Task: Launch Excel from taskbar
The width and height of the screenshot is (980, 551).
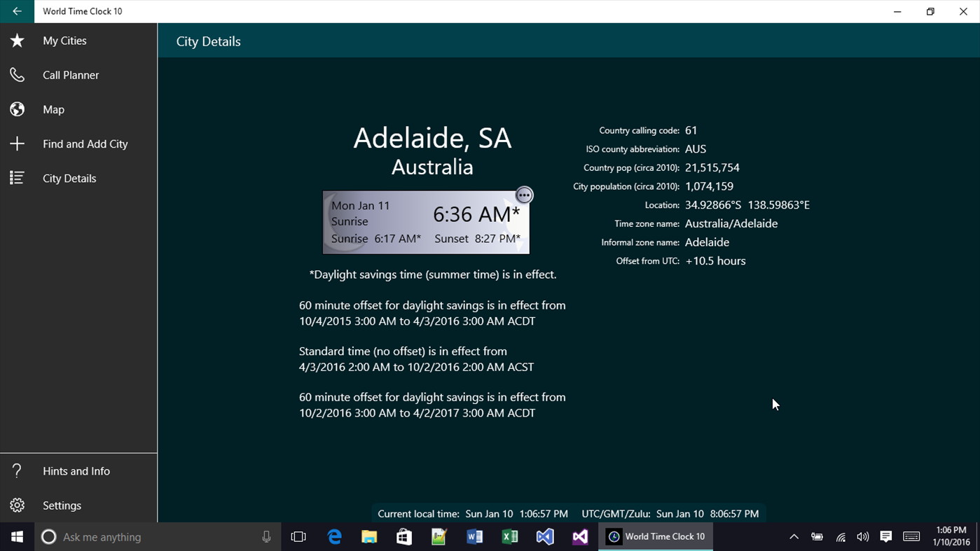Action: point(509,537)
